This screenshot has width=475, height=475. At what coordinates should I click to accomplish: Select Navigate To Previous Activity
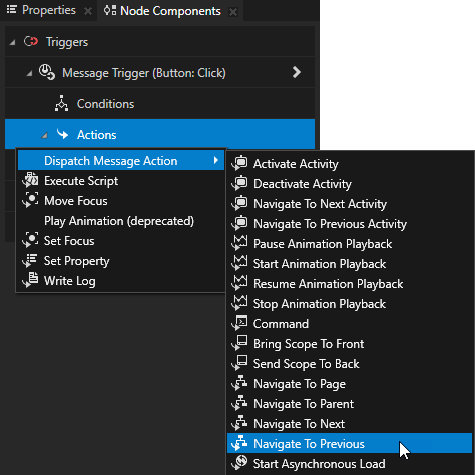[x=349, y=224]
